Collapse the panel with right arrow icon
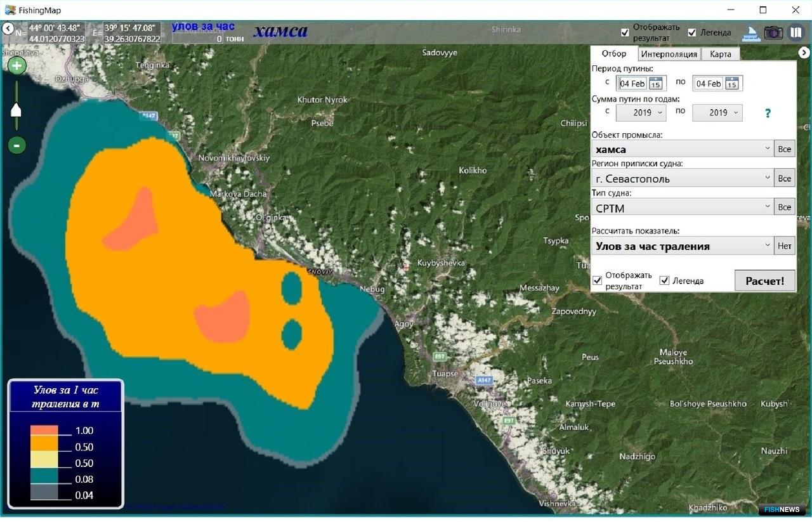812x522 pixels. tap(803, 53)
